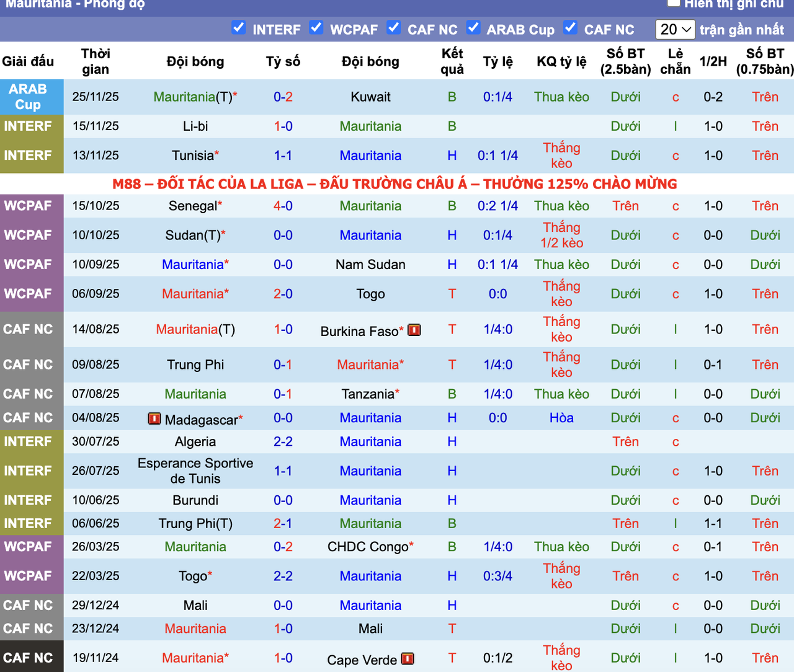
Task: Open the Sudan(T) team link
Action: click(x=193, y=235)
